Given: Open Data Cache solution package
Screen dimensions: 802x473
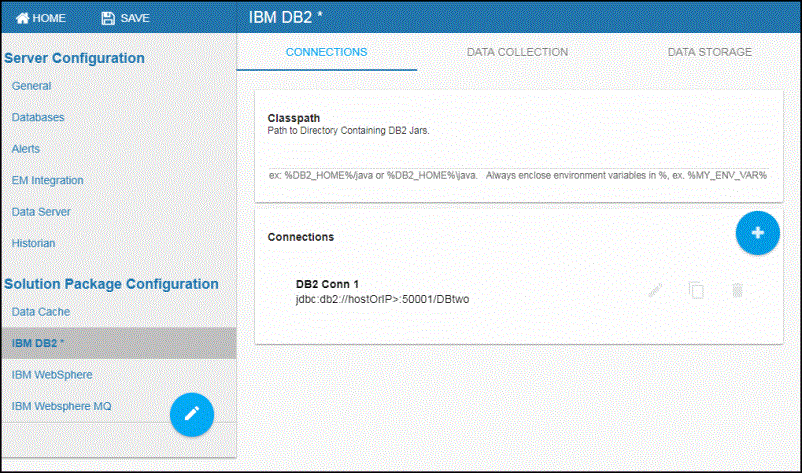Looking at the screenshot, I should 40,312.
